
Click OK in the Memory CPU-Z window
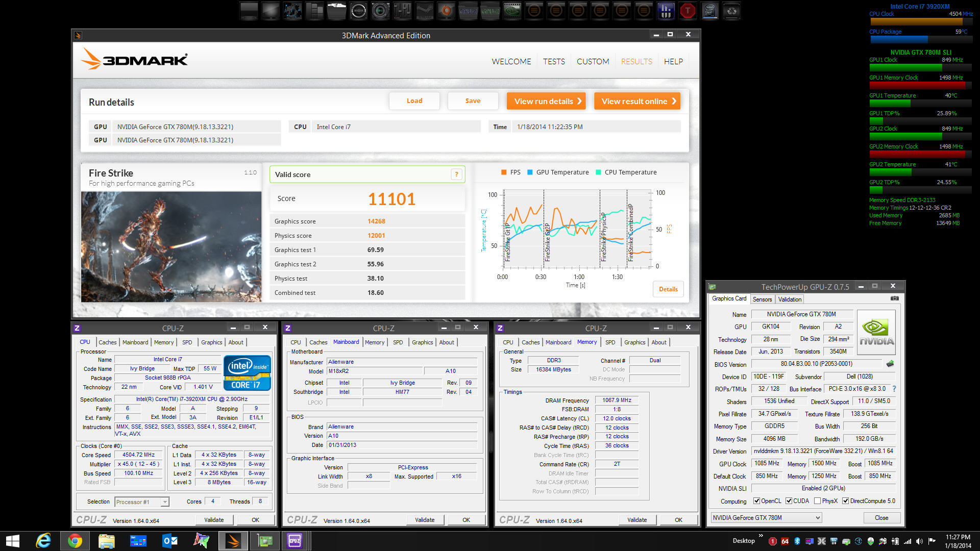[x=678, y=520]
